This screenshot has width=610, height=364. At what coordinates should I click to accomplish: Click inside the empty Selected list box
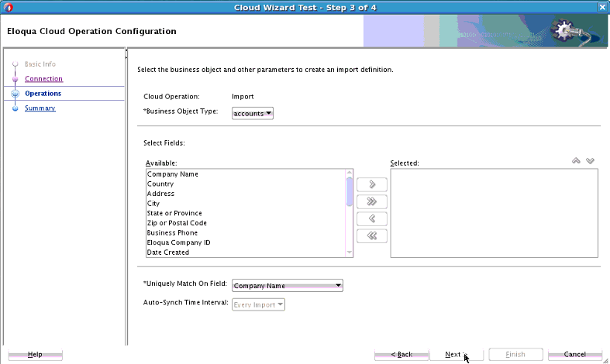494,213
